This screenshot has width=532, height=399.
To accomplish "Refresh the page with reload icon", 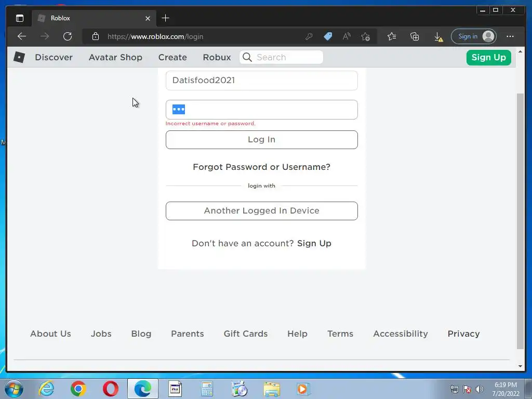I will coord(68,36).
